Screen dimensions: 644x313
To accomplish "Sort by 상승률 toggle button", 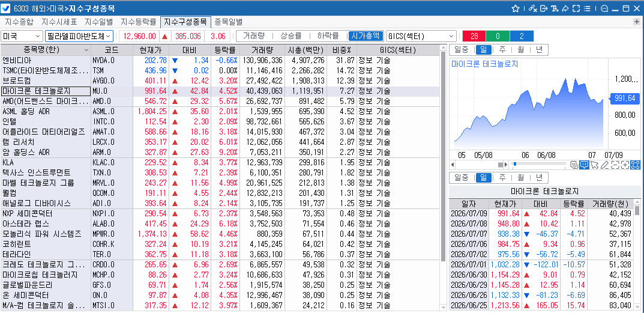I will click(x=290, y=36).
